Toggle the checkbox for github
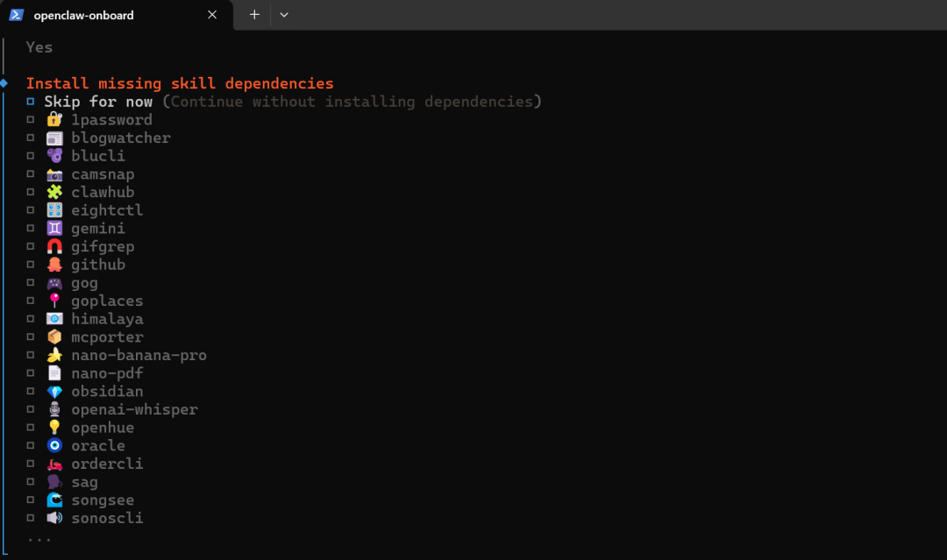Screen dimensions: 947x560 (31, 265)
